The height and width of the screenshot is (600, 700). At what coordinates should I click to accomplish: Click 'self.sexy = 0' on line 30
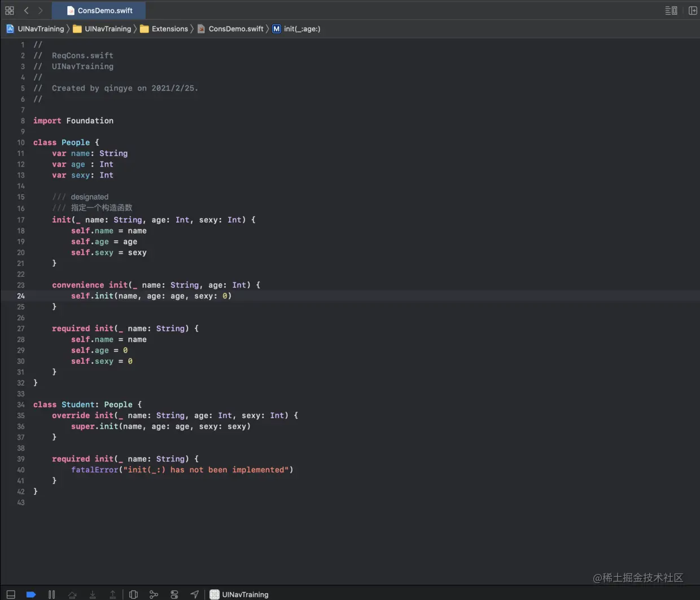click(102, 361)
